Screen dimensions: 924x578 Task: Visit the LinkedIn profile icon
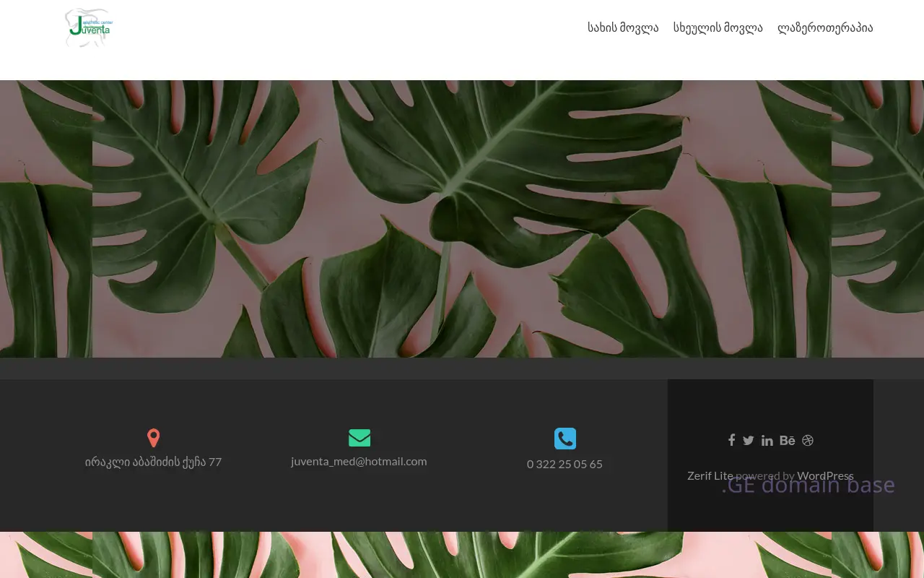coord(767,441)
